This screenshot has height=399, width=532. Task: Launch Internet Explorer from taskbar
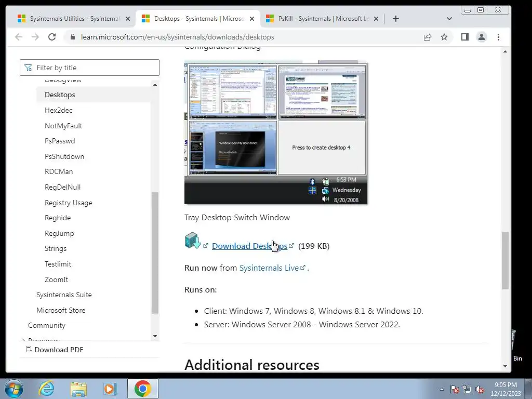(x=46, y=389)
